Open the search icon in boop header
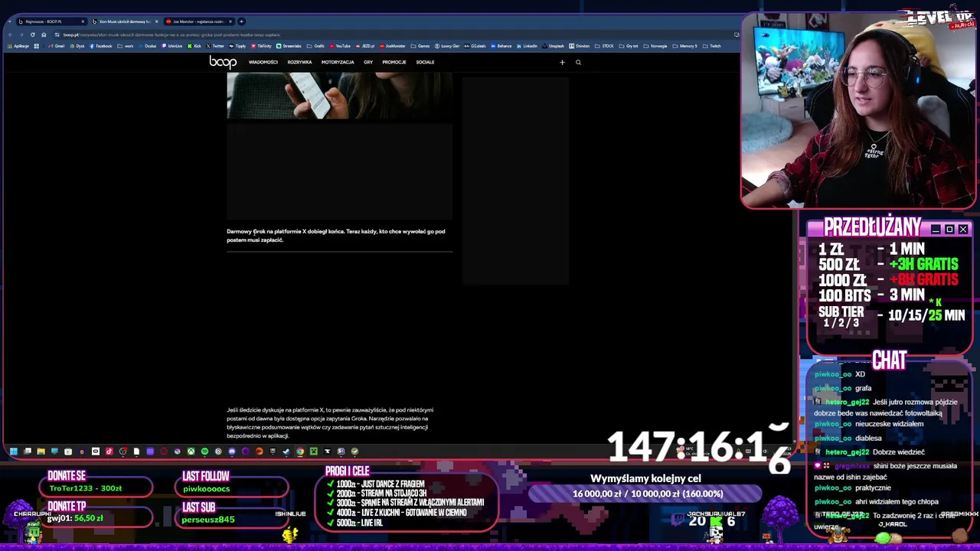This screenshot has height=551, width=980. pyautogui.click(x=578, y=62)
